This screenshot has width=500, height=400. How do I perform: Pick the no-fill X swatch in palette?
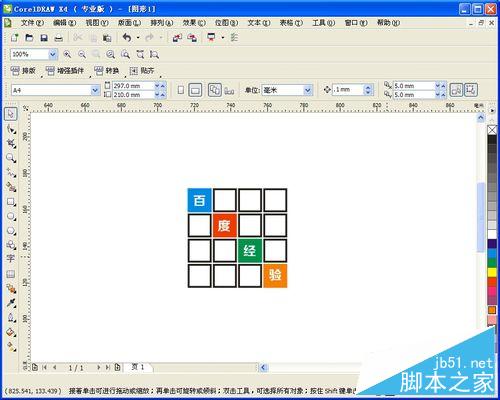(492, 130)
